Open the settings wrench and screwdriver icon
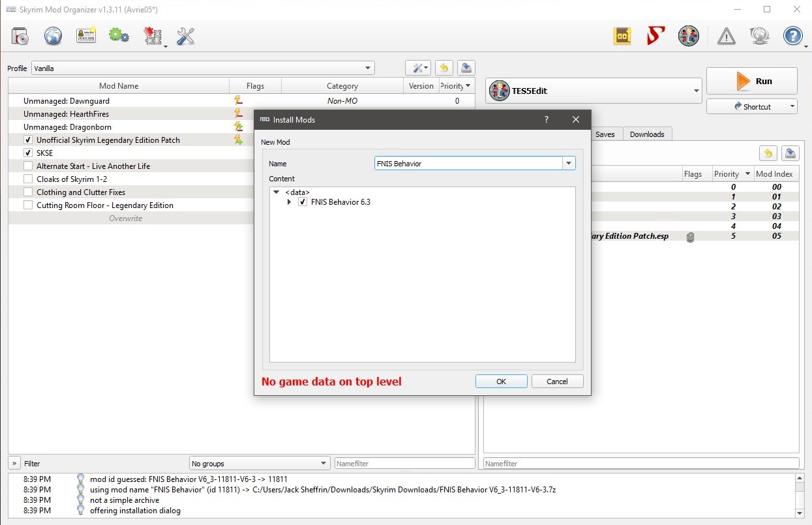The height and width of the screenshot is (525, 812). (186, 36)
